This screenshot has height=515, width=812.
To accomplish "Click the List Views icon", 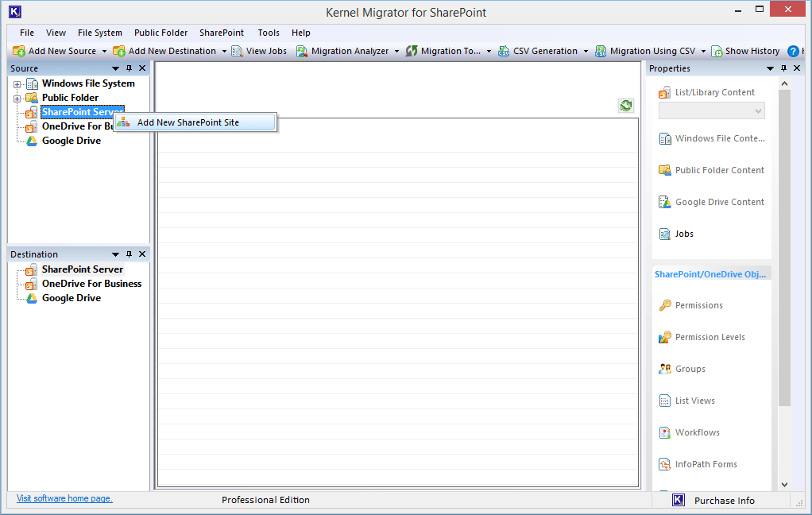I will pyautogui.click(x=664, y=401).
